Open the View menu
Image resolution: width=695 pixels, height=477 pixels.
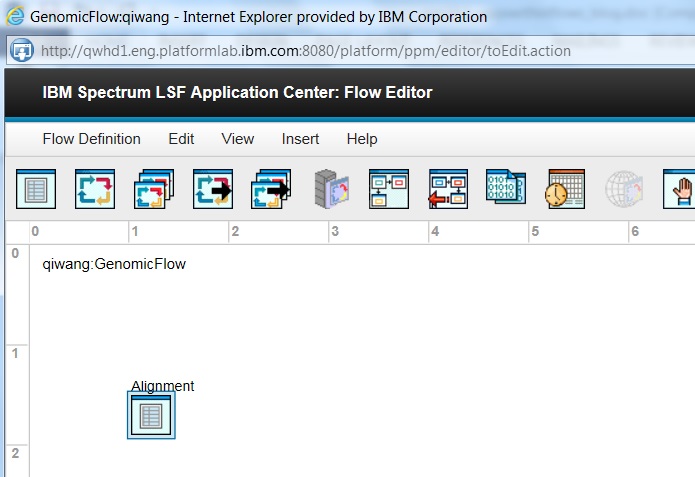click(238, 139)
